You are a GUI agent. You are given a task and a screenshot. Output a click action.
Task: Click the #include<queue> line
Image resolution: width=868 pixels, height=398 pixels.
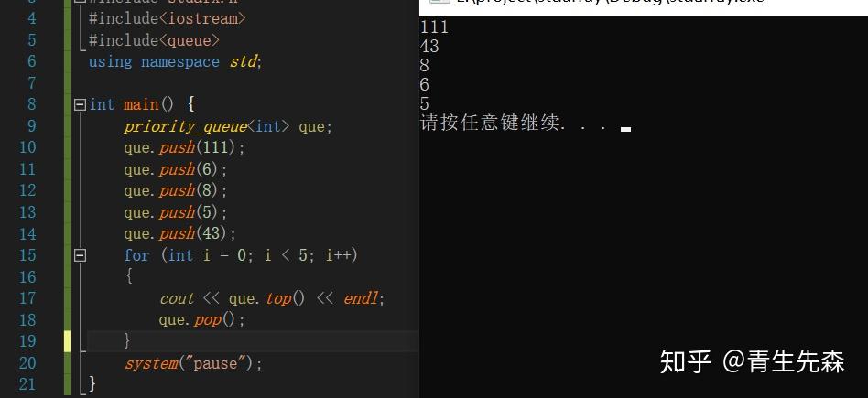click(x=155, y=40)
